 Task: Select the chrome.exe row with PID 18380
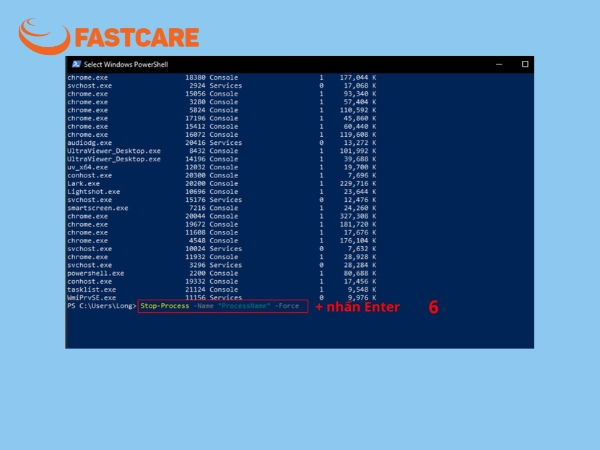[x=222, y=78]
